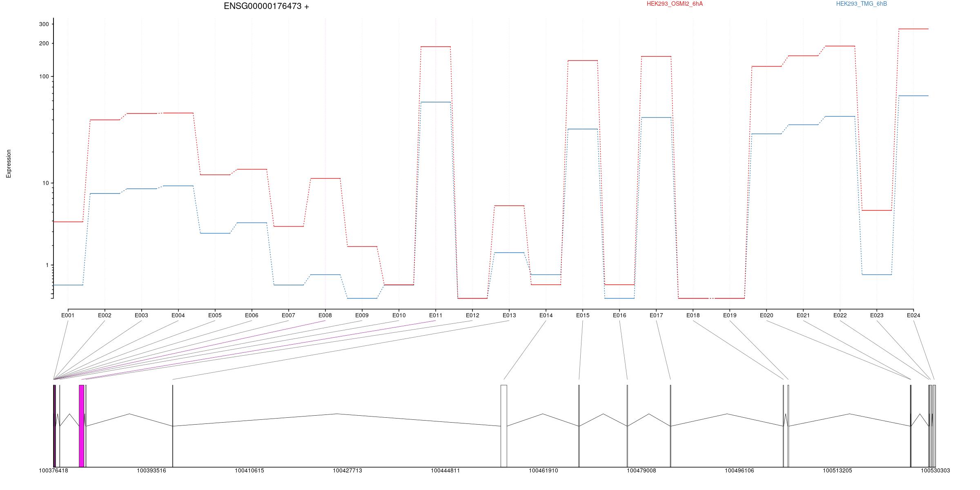Select exon label E007
The width and height of the screenshot is (980, 490).
coord(288,315)
